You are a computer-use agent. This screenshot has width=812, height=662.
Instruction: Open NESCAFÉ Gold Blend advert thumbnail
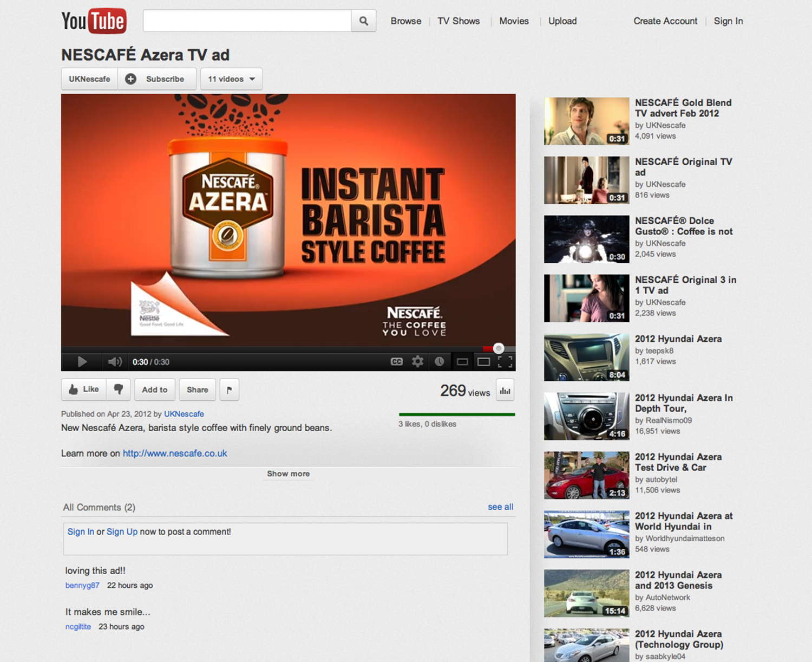click(x=587, y=121)
